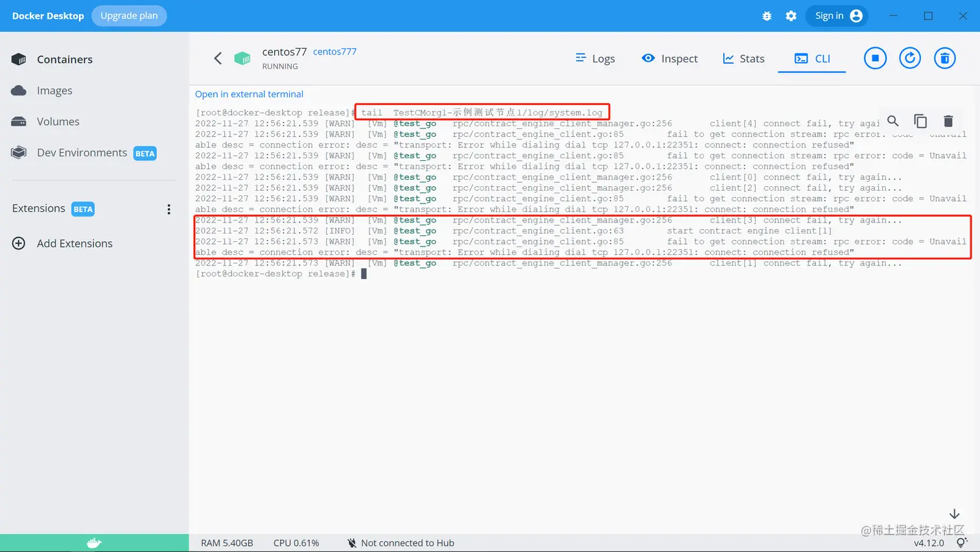Viewport: 980px width, 552px height.
Task: Click the Dev Environments icon
Action: [19, 152]
